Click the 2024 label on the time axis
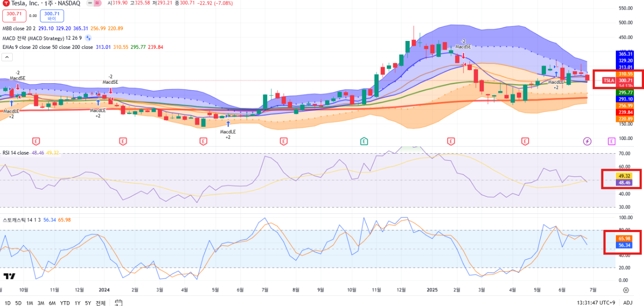Image resolution: width=644 pixels, height=306 pixels. coord(104,290)
